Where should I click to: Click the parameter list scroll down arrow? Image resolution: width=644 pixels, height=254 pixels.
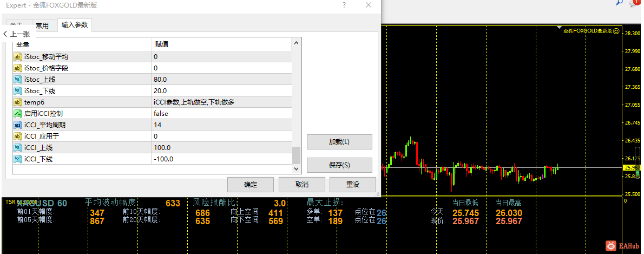click(x=296, y=169)
